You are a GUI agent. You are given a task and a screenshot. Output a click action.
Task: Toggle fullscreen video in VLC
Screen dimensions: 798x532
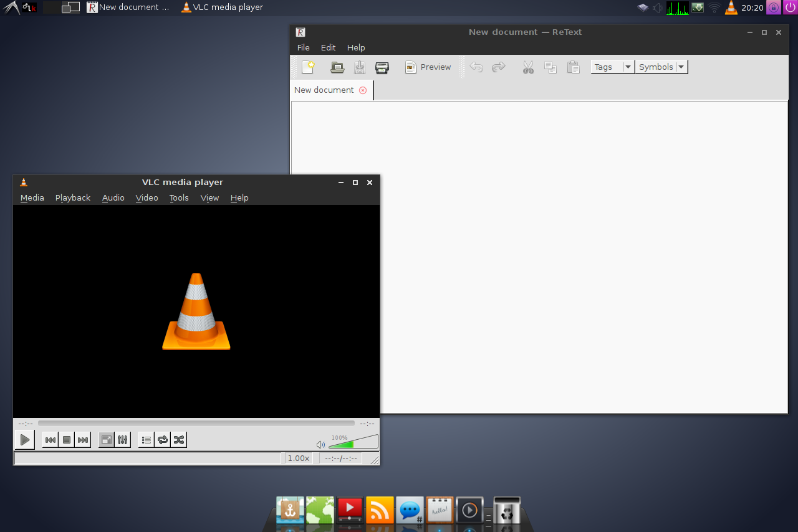(x=107, y=440)
